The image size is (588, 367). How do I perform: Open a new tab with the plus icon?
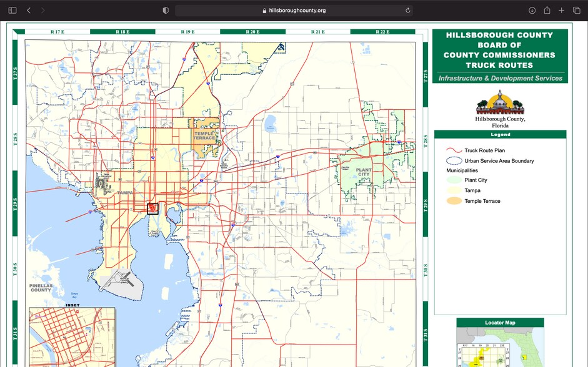tap(561, 10)
